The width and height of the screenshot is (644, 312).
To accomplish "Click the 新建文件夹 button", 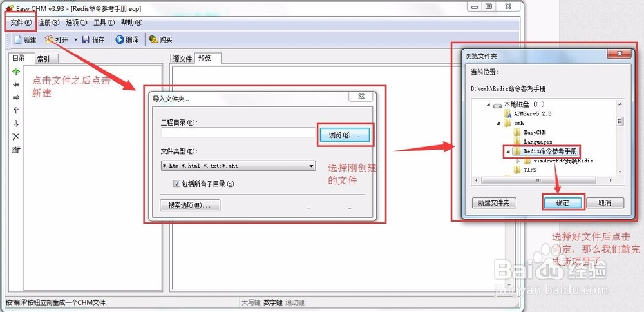I will [x=494, y=202].
